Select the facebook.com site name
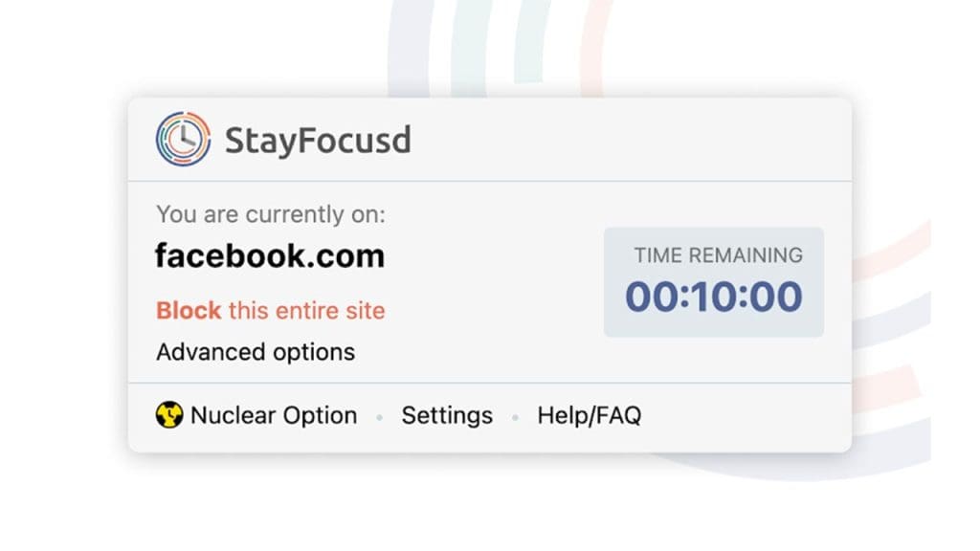This screenshot has width=980, height=551. click(x=269, y=255)
